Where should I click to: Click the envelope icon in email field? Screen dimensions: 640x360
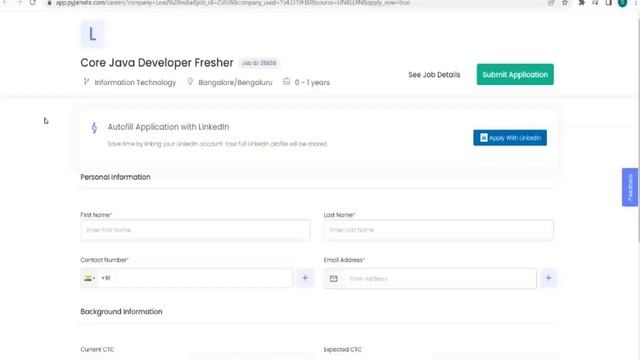pos(333,278)
